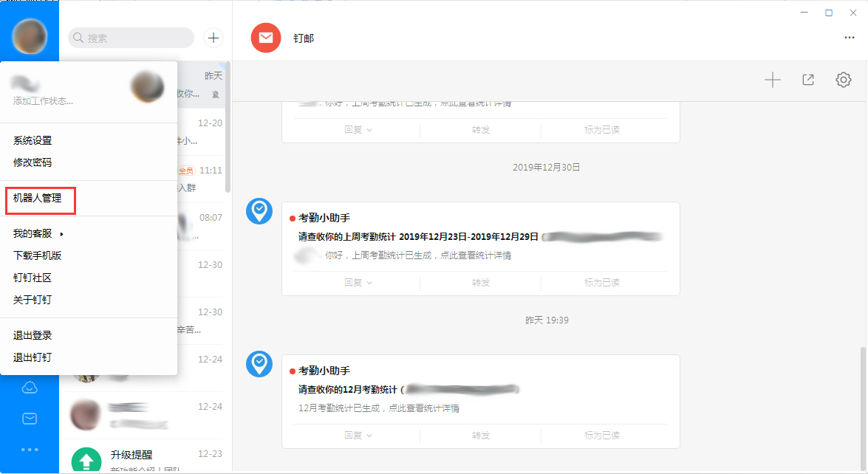This screenshot has width=868, height=474.
Task: Click the plus icon in the chat header
Action: coord(772,80)
